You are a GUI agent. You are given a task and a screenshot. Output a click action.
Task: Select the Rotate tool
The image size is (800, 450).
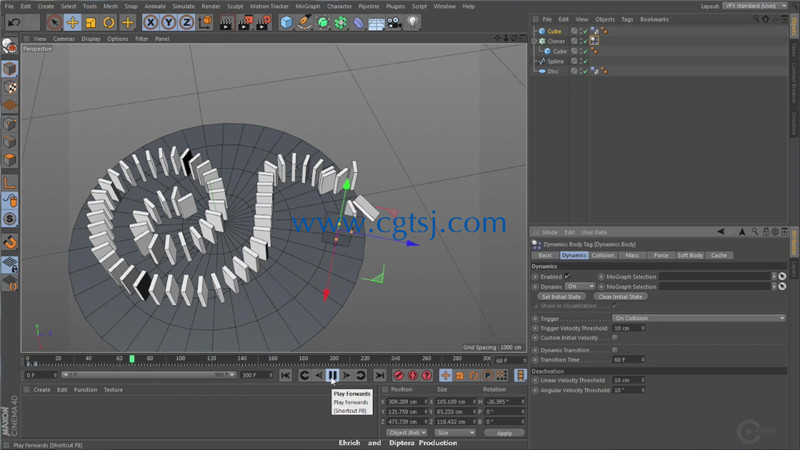(x=109, y=22)
